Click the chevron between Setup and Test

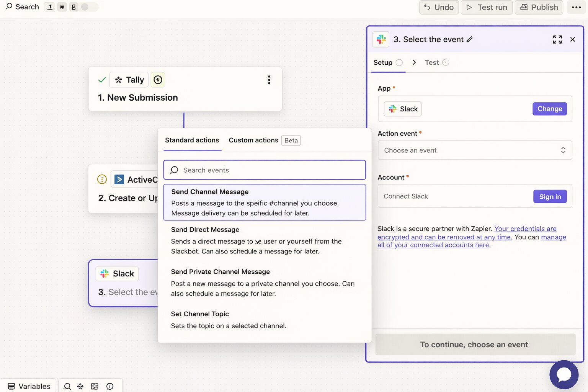[x=414, y=62]
